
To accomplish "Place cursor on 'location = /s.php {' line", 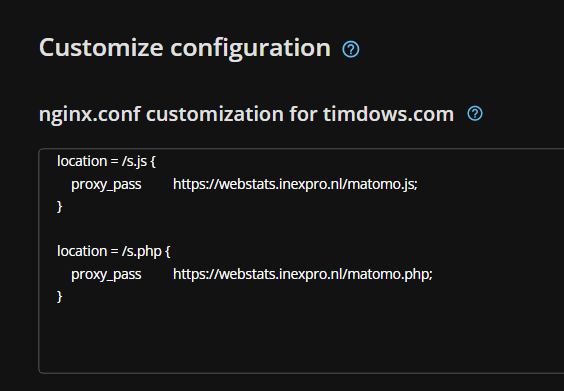I will [x=113, y=251].
